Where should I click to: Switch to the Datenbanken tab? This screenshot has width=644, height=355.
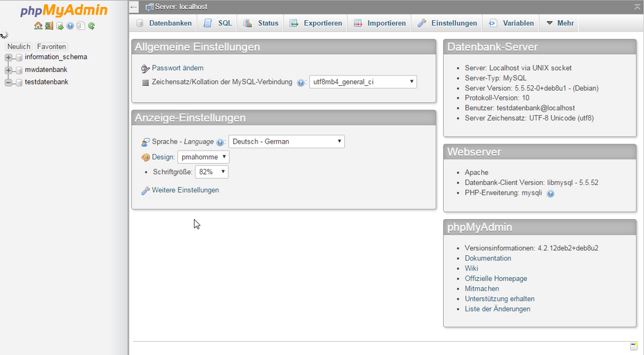coord(164,23)
